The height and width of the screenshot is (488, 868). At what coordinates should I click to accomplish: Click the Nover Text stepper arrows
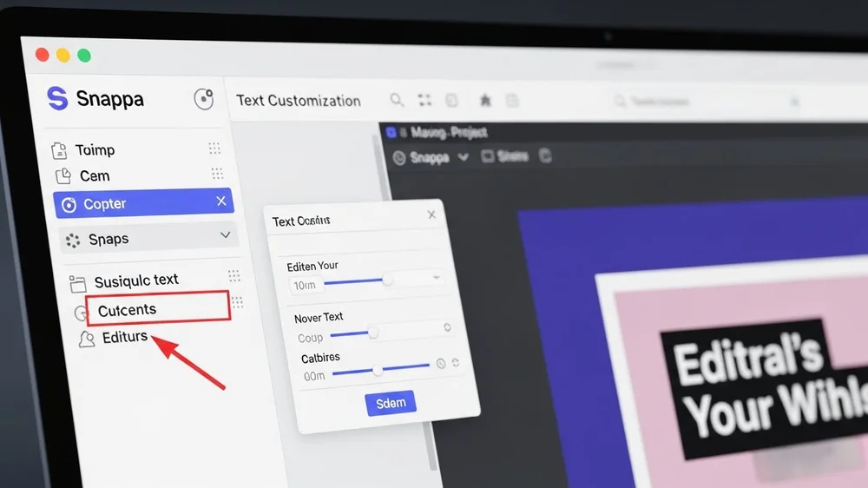click(447, 328)
